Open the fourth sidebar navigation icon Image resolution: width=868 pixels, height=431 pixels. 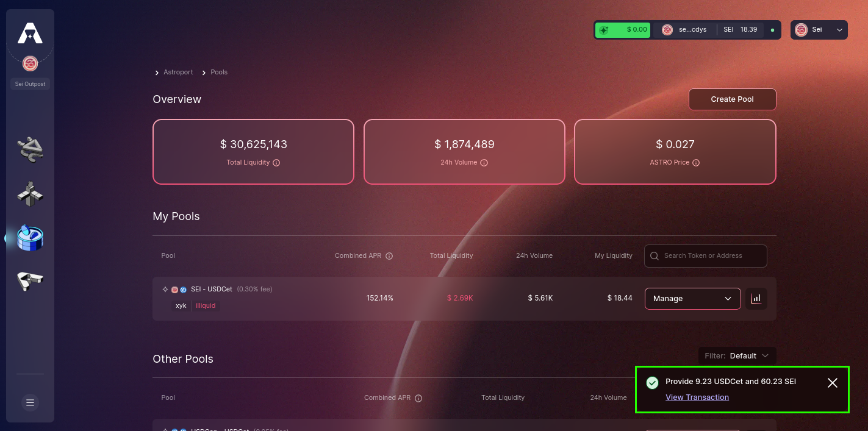tap(30, 280)
